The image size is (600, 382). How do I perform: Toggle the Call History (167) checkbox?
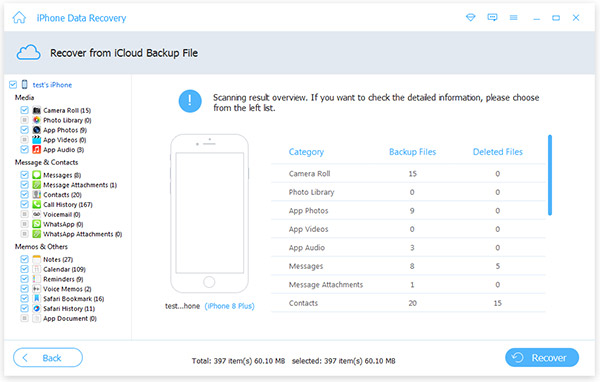coord(24,204)
